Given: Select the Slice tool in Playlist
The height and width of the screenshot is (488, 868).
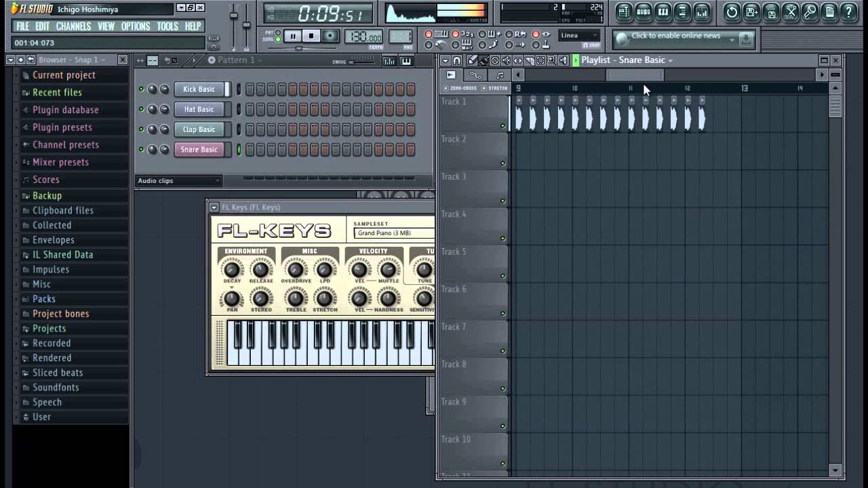Looking at the screenshot, I should click(530, 60).
